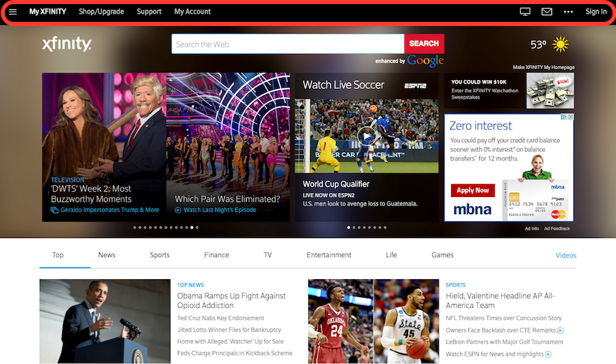Play the Watch Live Soccer video
The height and width of the screenshot is (364, 616).
[366, 136]
